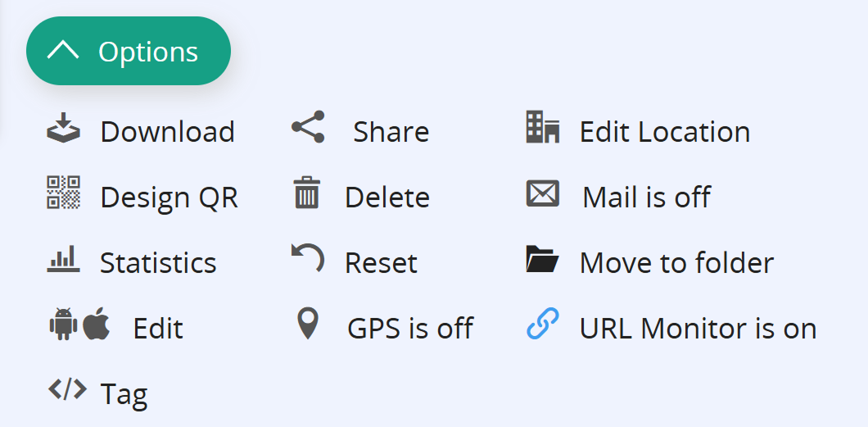Click the Delete trash can icon
868x427 pixels.
307,194
